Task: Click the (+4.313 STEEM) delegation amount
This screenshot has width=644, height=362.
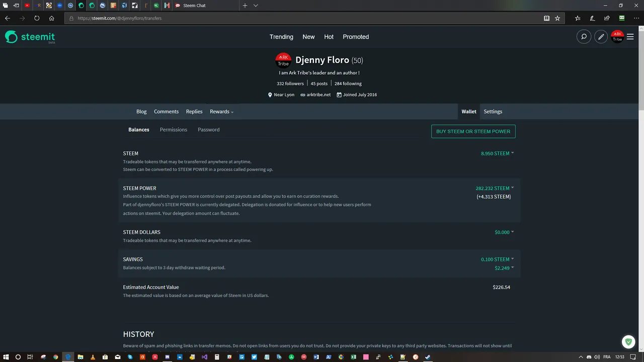Action: click(494, 197)
